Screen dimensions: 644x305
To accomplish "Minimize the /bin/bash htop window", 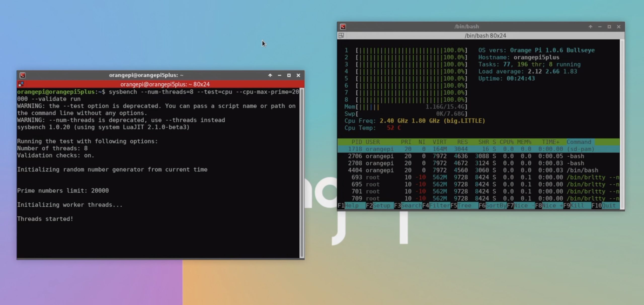I will coord(600,27).
